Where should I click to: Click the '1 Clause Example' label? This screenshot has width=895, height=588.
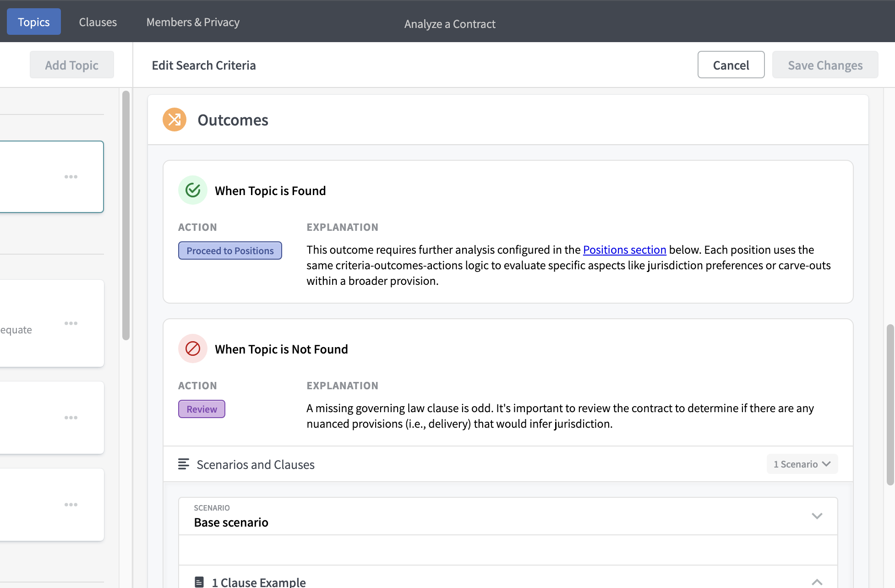tap(258, 582)
